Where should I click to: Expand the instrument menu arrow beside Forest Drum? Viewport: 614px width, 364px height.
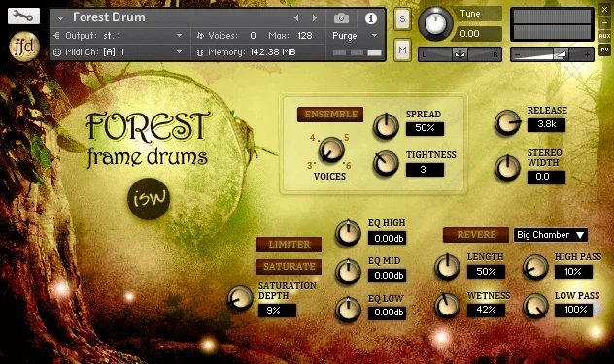pos(60,18)
